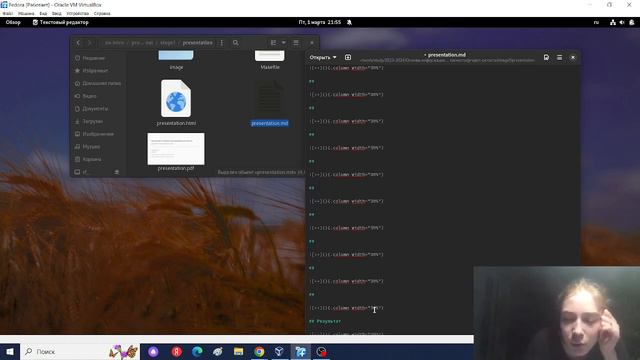Click the 'presentation.html' file name label
Viewport: 640px width, 360px height.
coord(176,123)
